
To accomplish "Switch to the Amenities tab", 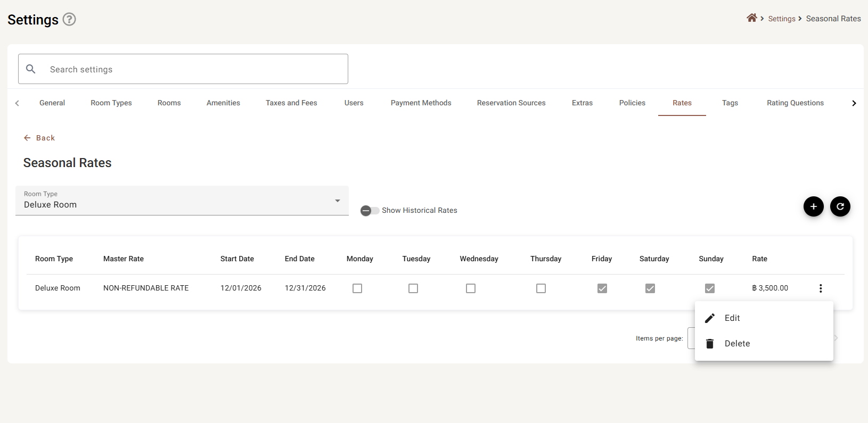I will (223, 103).
